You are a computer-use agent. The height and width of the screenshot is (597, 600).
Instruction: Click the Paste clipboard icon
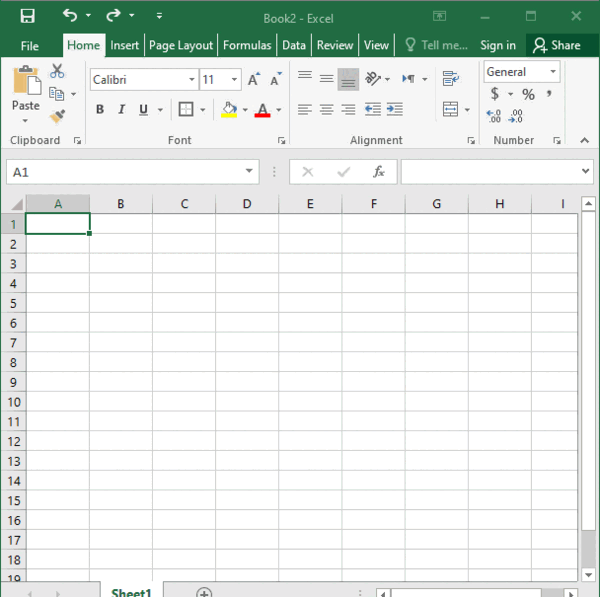coord(27,80)
